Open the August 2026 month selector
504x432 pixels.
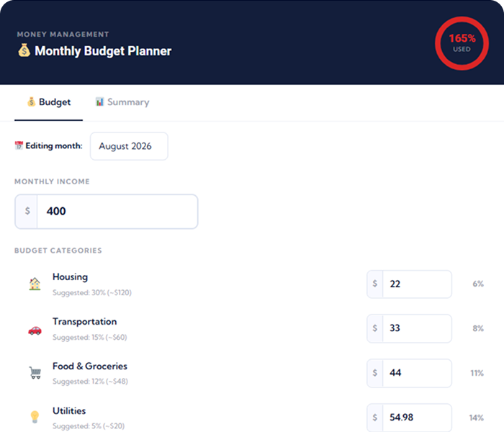point(129,146)
